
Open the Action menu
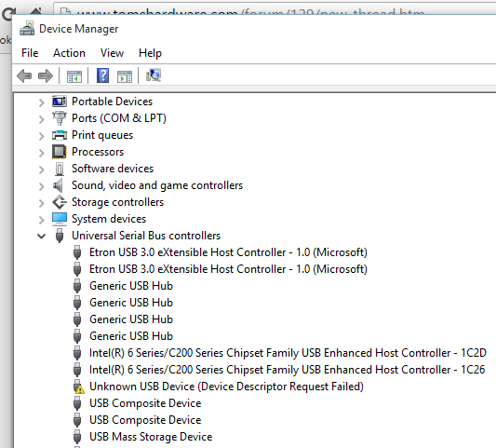tap(69, 53)
